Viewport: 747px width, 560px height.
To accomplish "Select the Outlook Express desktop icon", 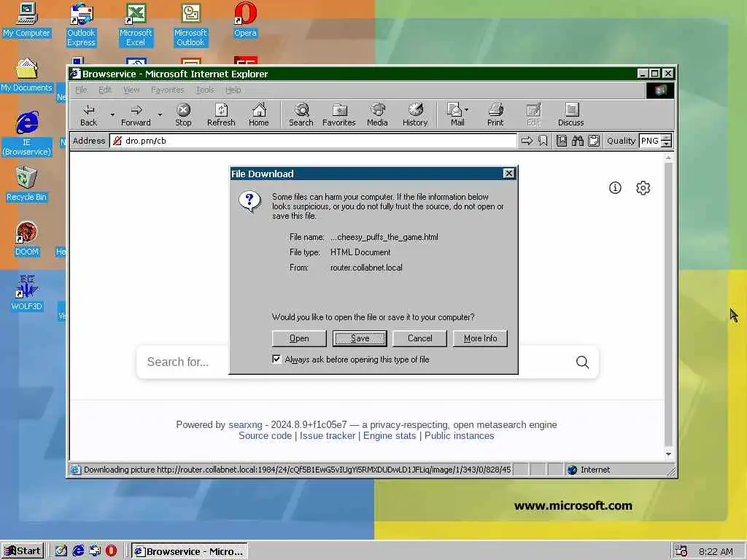I will [81, 24].
